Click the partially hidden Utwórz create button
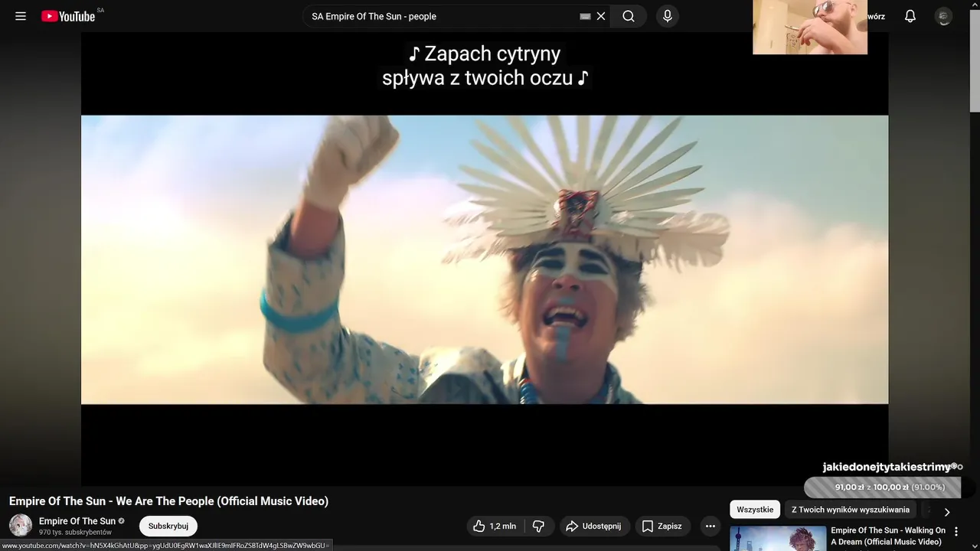Image resolution: width=980 pixels, height=551 pixels. pos(876,16)
